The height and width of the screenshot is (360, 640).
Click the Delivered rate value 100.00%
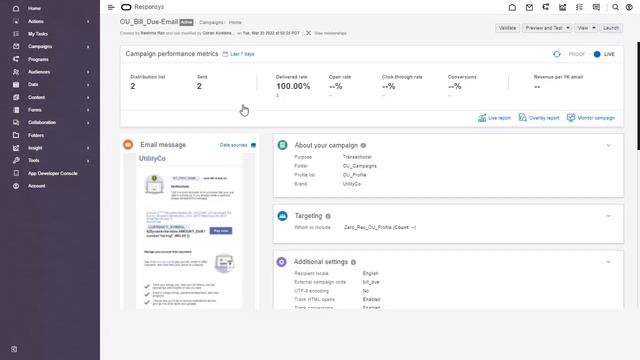click(x=293, y=86)
